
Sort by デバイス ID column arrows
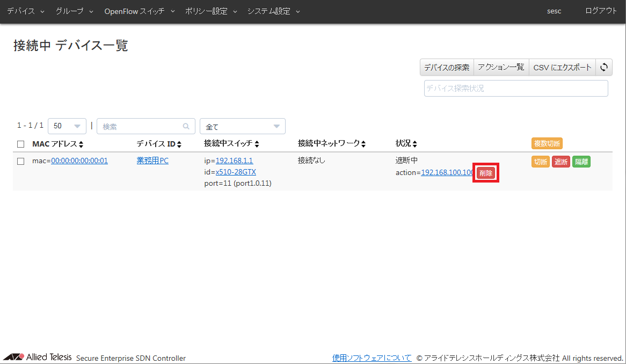179,144
